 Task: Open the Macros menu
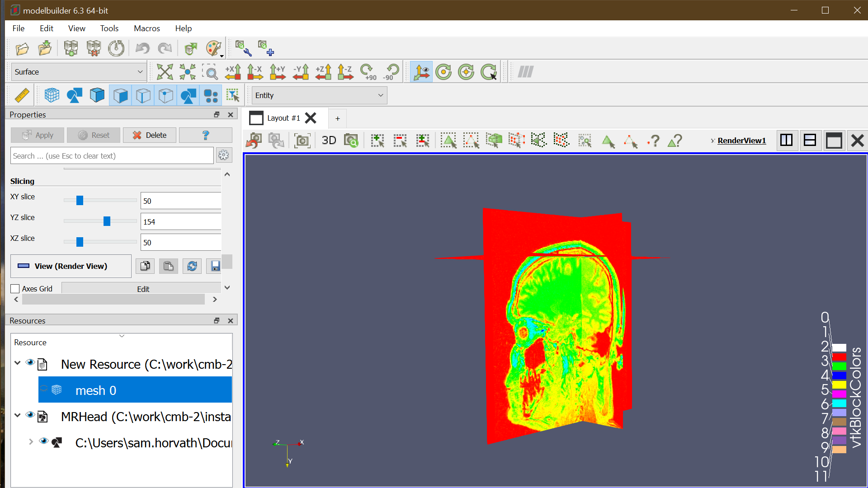point(146,28)
